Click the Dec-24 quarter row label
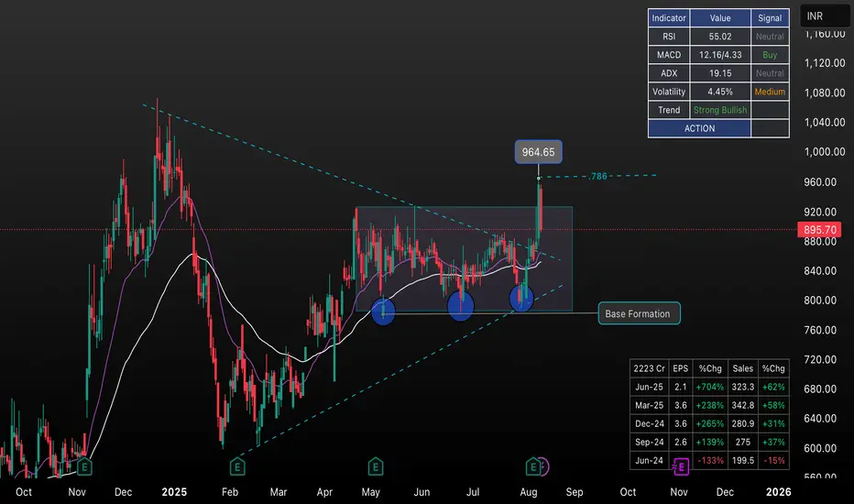This screenshot has width=854, height=504. pyautogui.click(x=650, y=424)
